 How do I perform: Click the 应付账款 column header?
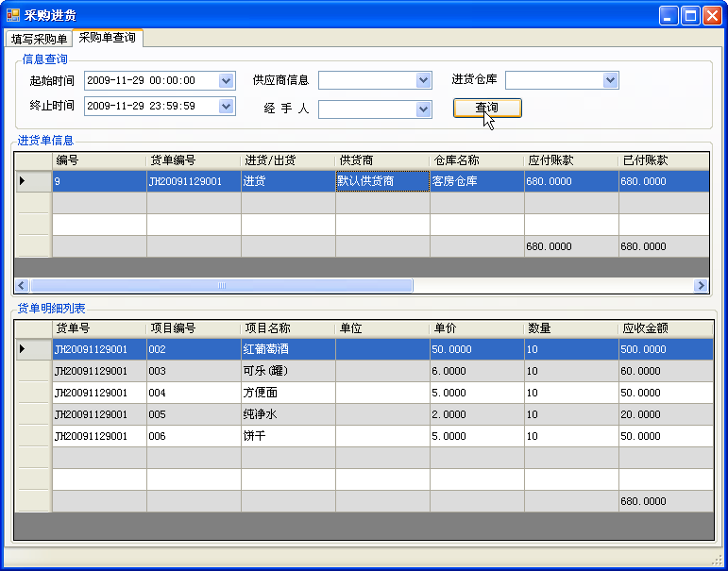570,160
